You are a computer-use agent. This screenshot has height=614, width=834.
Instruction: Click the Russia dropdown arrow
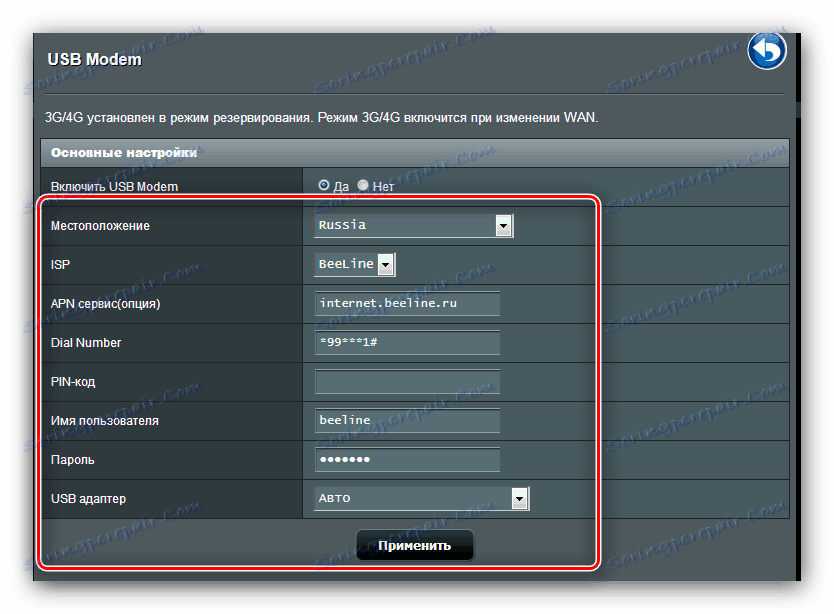tap(503, 225)
